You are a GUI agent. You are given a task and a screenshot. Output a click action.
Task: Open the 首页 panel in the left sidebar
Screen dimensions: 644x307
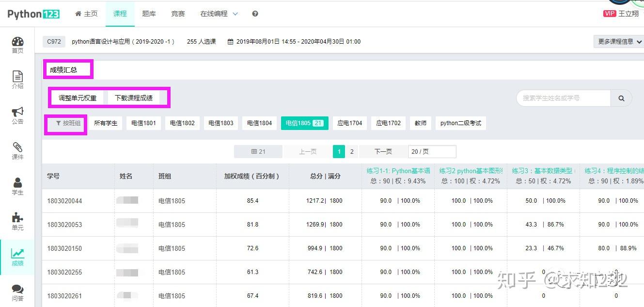point(17,44)
